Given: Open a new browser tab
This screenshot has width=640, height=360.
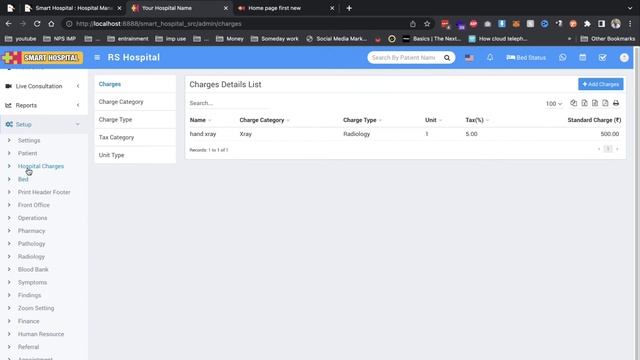Looking at the screenshot, I should (349, 8).
